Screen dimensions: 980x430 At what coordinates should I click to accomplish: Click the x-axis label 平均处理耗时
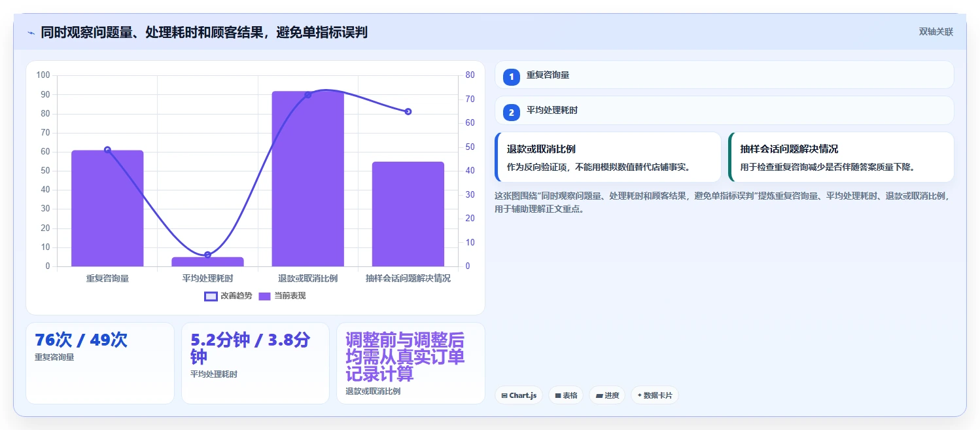207,278
